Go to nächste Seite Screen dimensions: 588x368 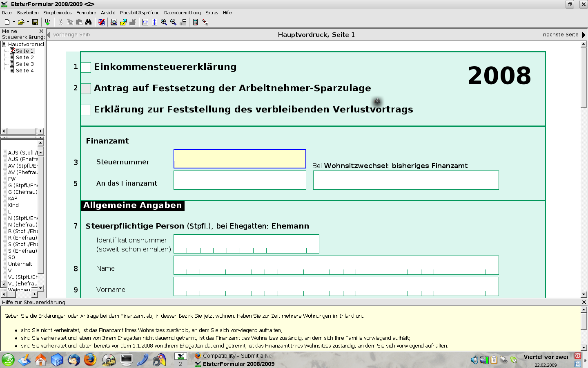(x=561, y=34)
